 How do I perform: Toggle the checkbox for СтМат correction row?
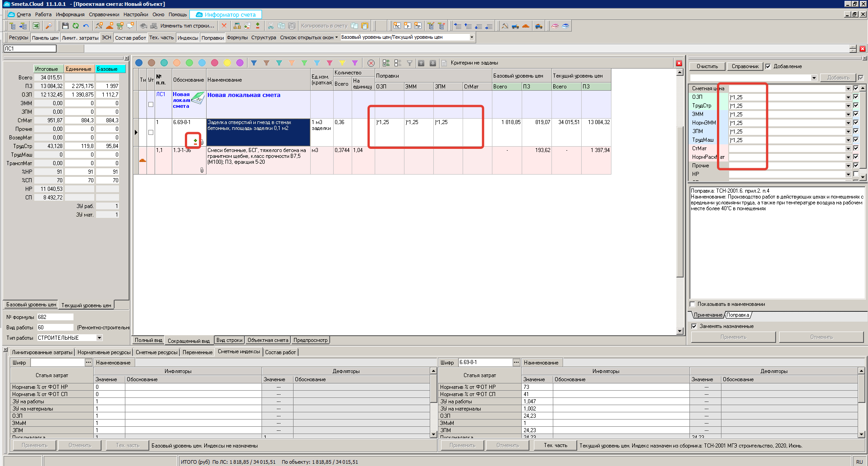tap(856, 148)
